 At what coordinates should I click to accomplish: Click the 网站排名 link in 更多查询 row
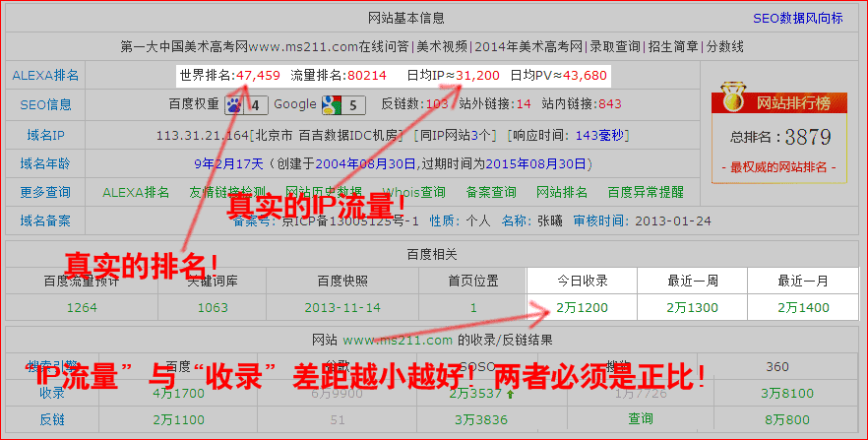[x=562, y=193]
